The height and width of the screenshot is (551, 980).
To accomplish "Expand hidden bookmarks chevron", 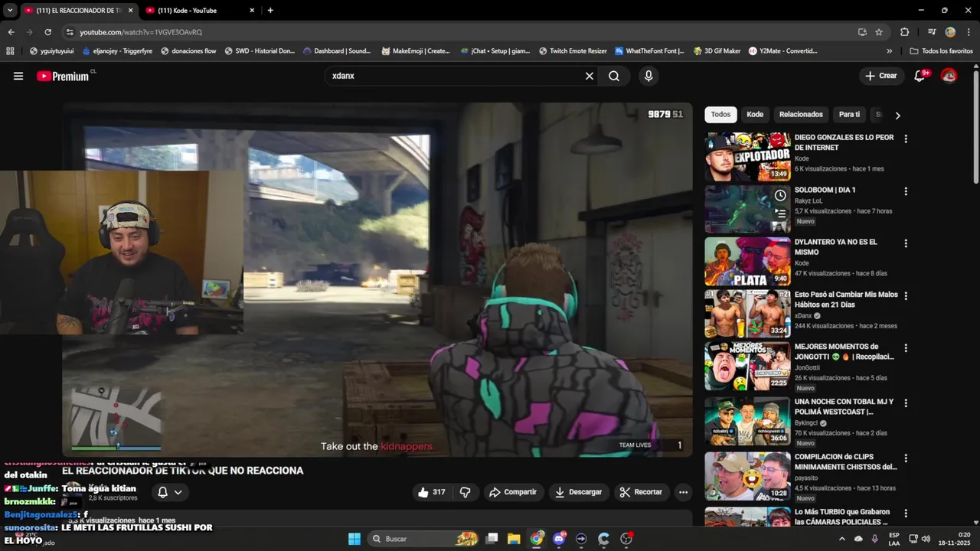I will click(x=889, y=51).
